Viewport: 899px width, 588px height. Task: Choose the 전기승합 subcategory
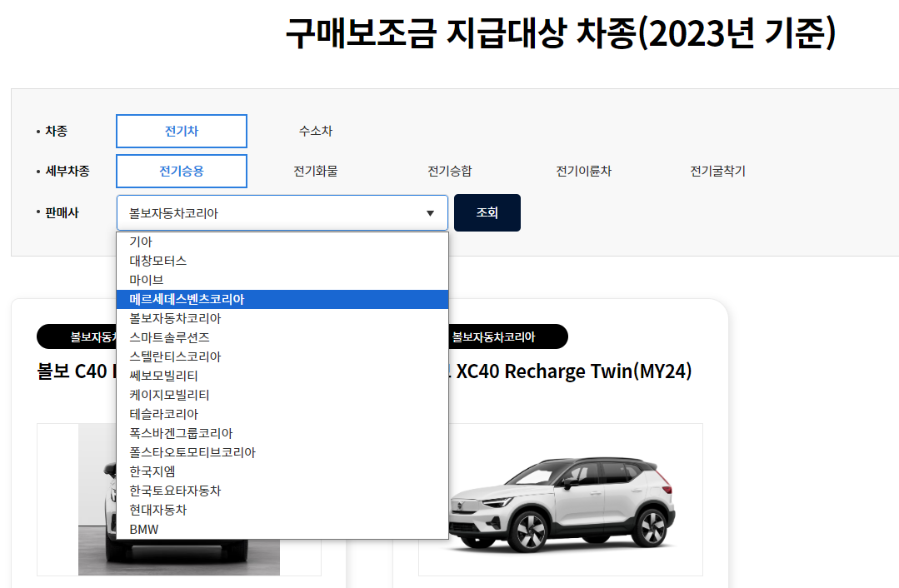[x=450, y=171]
